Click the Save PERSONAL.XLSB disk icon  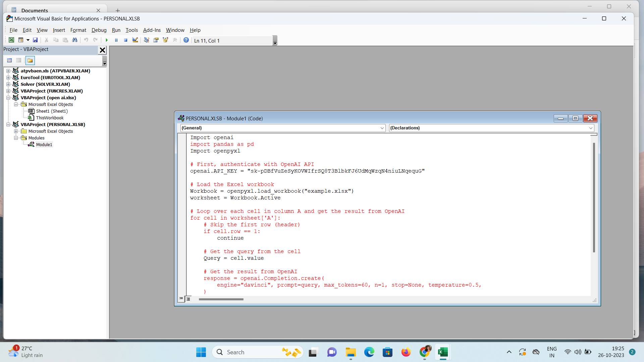coord(35,40)
